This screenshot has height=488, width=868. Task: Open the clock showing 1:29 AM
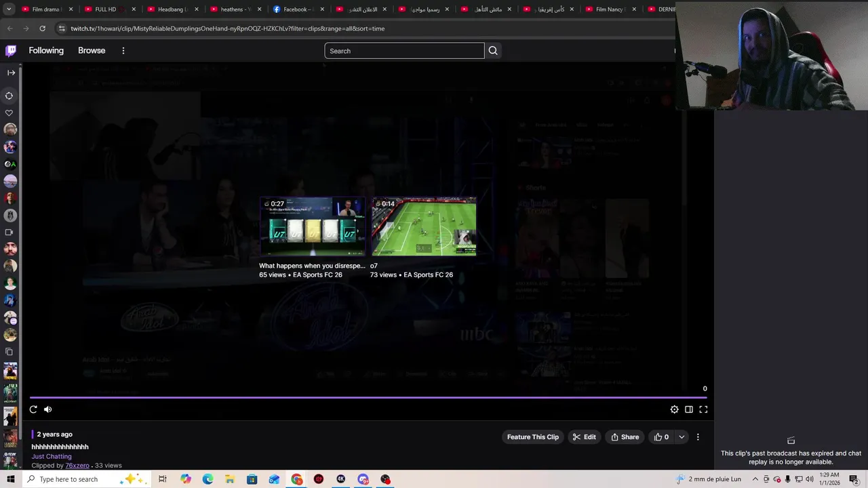829,479
